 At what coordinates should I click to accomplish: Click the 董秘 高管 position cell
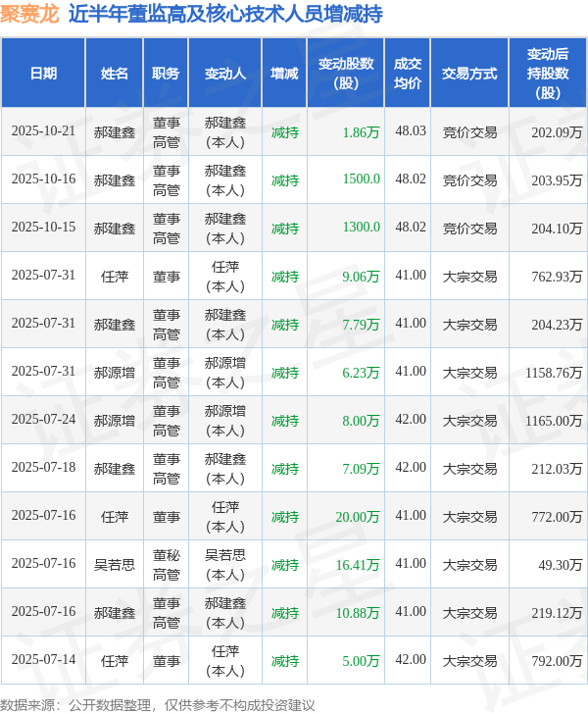click(x=167, y=565)
